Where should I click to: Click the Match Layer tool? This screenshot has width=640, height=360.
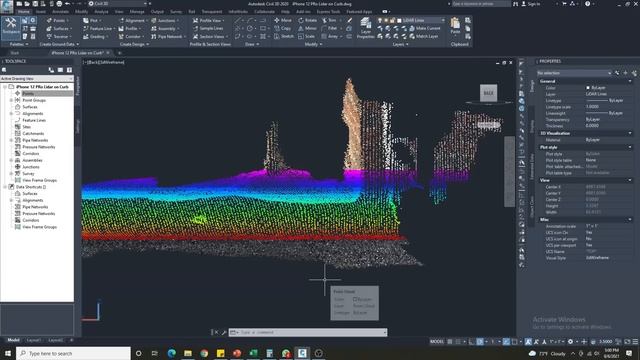pos(424,36)
